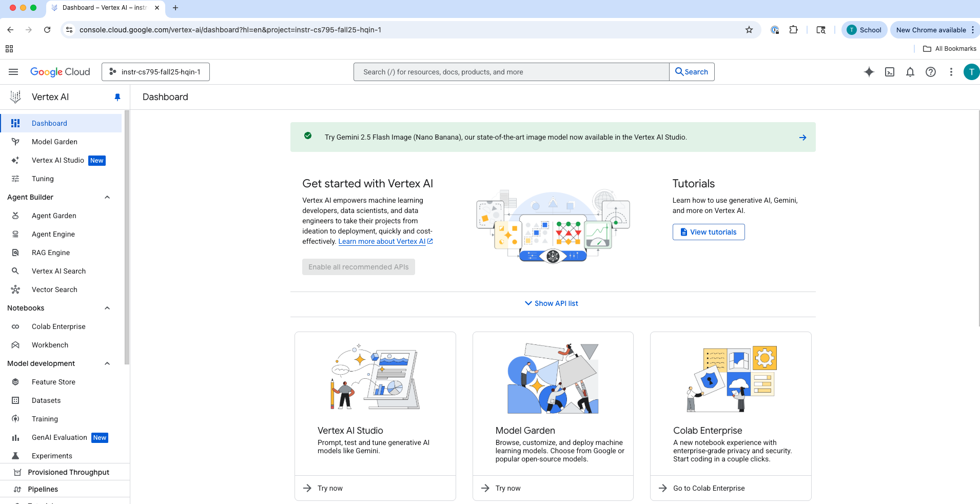
Task: Click the View tutorials button
Action: [708, 232]
